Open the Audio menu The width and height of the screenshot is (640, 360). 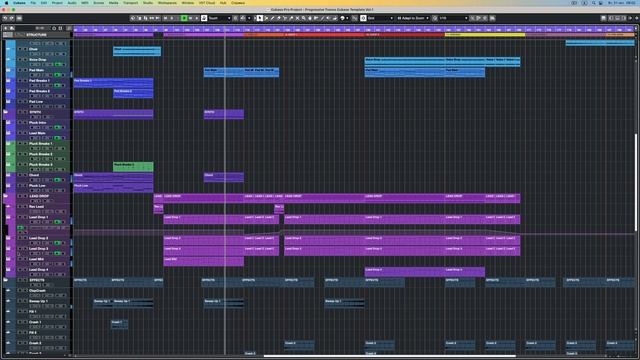click(x=72, y=3)
